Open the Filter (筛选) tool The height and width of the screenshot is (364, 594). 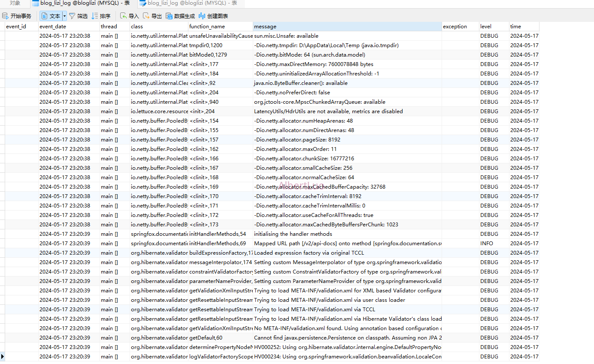(79, 16)
